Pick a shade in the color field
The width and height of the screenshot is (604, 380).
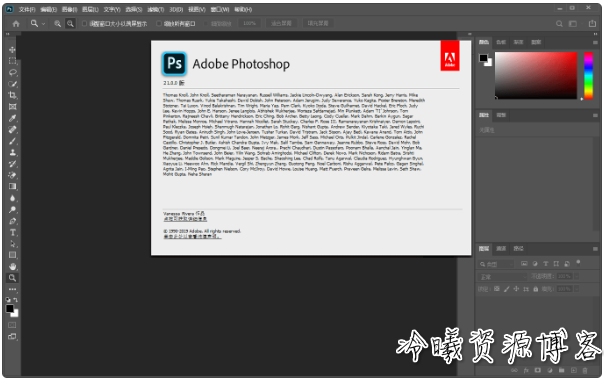tap(536, 75)
